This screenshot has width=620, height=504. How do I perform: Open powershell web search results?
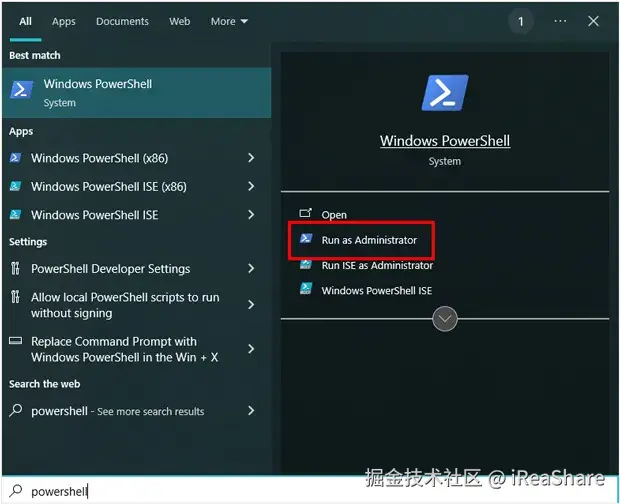click(x=136, y=411)
